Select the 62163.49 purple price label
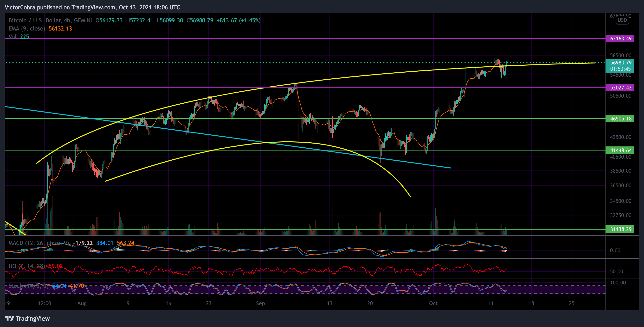Viewport: 644px width, 327px height. coord(620,38)
